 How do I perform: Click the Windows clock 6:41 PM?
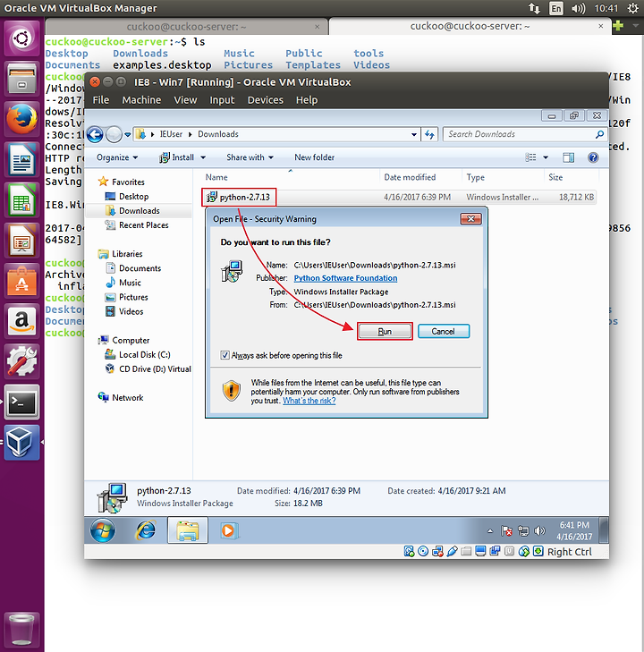(574, 525)
